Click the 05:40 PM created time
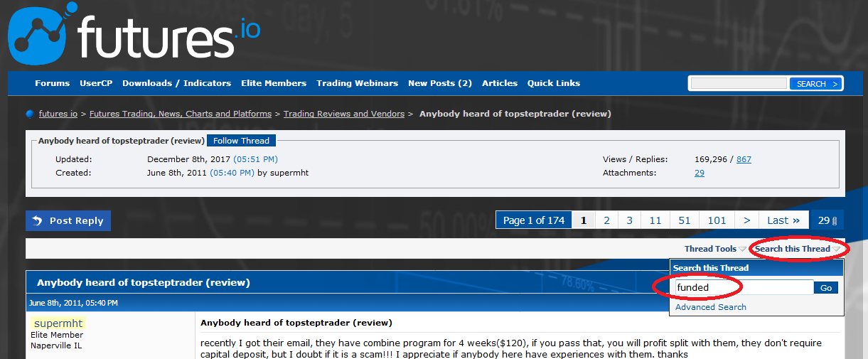868x359 pixels. pyautogui.click(x=232, y=173)
